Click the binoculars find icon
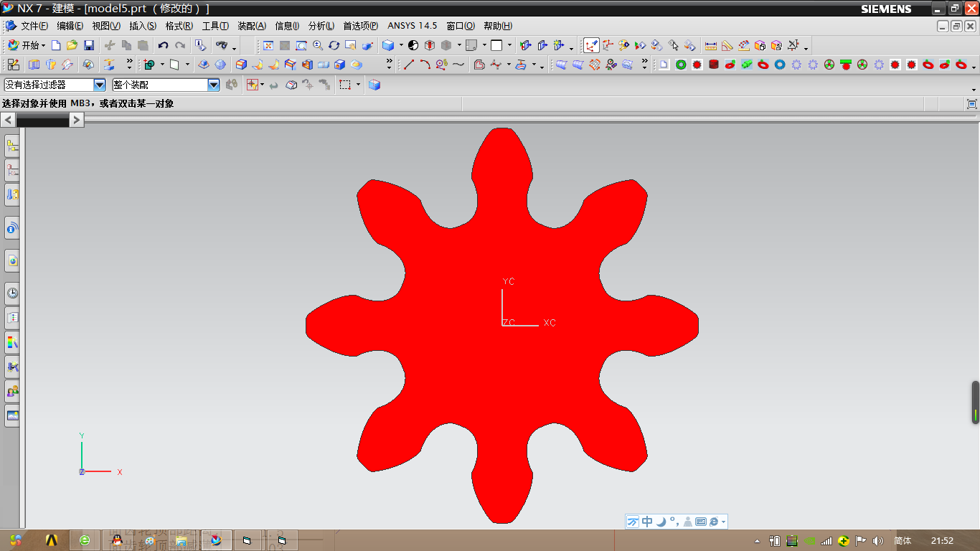 221,45
